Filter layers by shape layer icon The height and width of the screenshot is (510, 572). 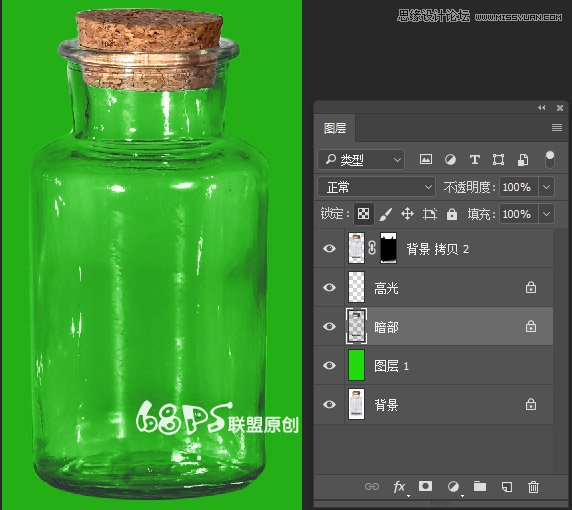(x=498, y=159)
